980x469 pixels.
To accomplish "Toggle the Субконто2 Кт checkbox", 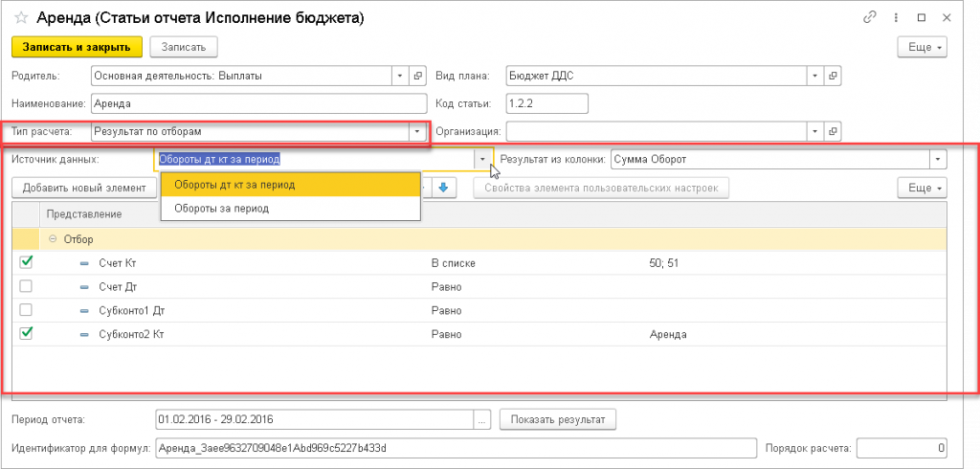I will 27,334.
